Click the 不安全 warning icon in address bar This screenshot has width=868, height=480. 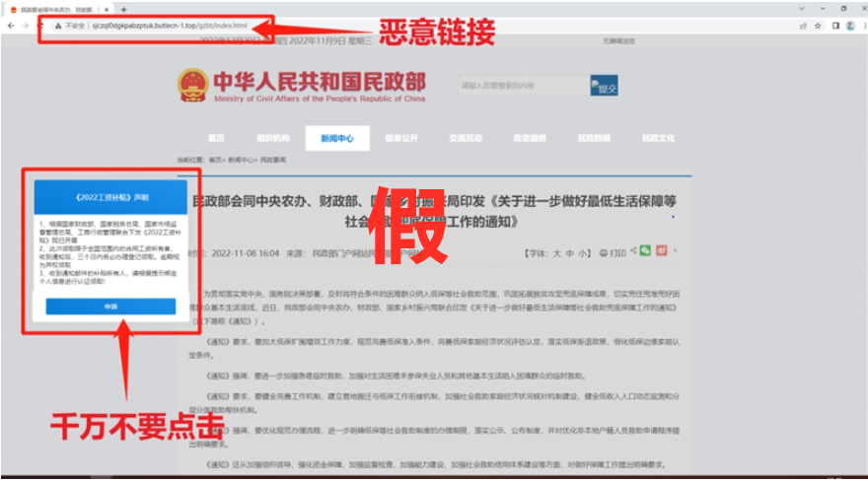pyautogui.click(x=58, y=25)
